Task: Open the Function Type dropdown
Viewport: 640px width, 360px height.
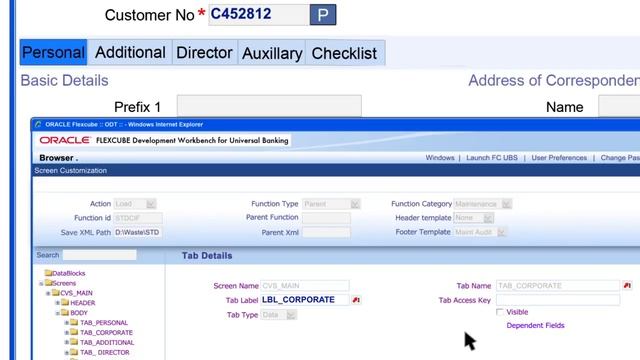Action: (x=331, y=204)
